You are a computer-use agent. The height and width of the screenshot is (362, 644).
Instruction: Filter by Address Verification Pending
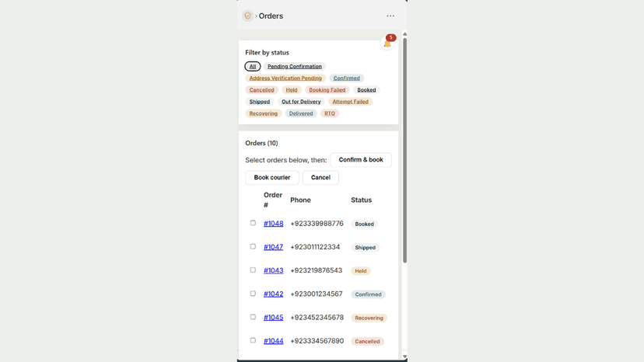[285, 78]
